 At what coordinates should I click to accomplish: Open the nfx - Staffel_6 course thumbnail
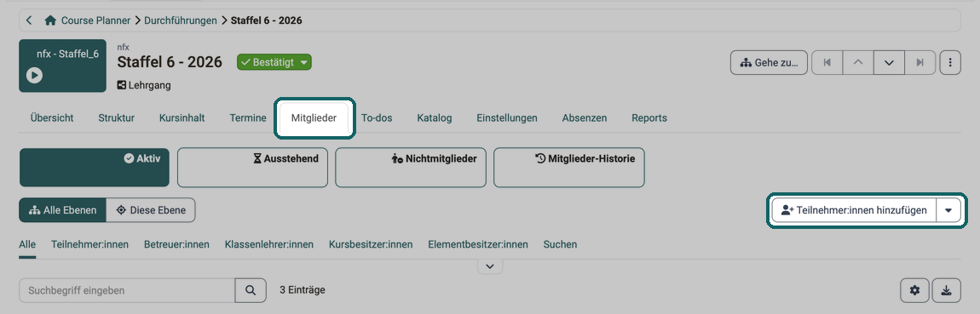coord(62,66)
